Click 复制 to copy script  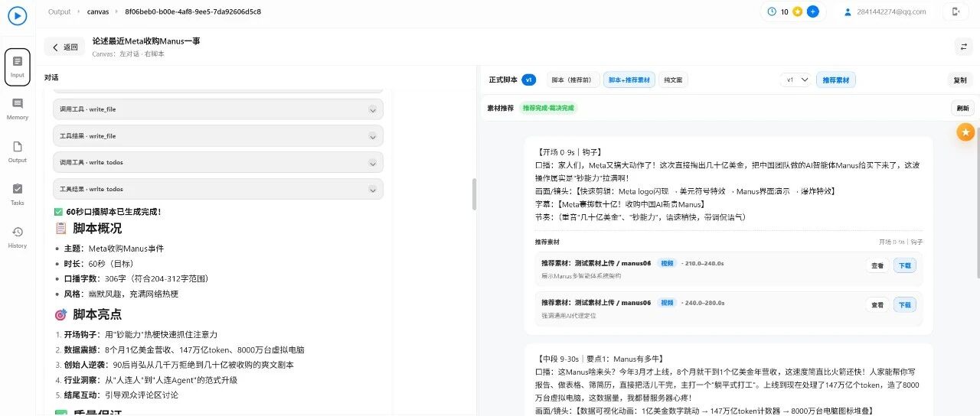(959, 80)
